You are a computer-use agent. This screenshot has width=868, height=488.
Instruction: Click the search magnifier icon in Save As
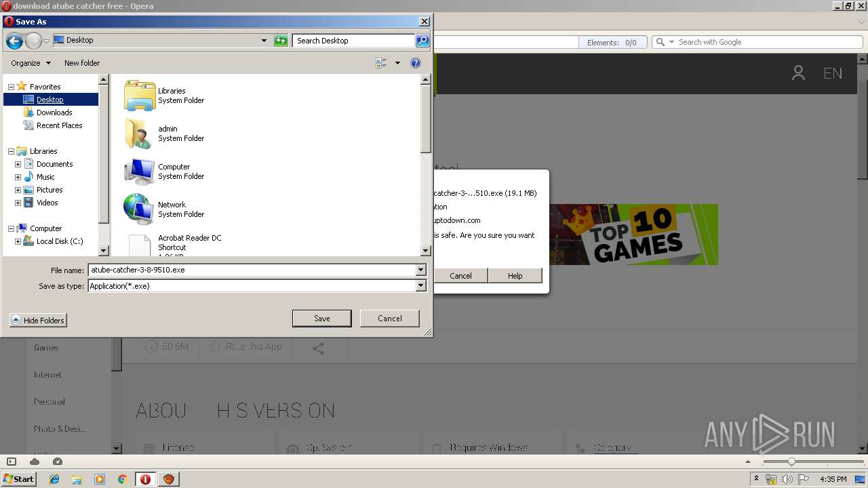[422, 41]
